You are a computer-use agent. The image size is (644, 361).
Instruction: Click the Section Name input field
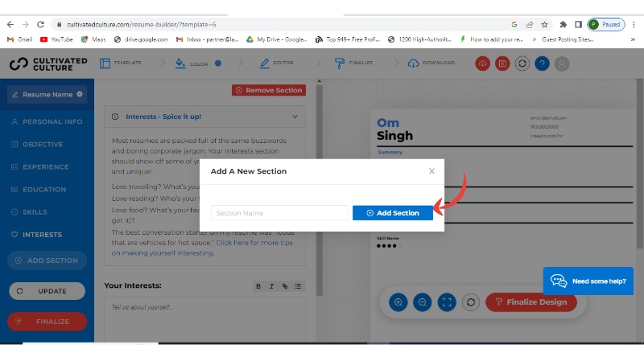279,213
